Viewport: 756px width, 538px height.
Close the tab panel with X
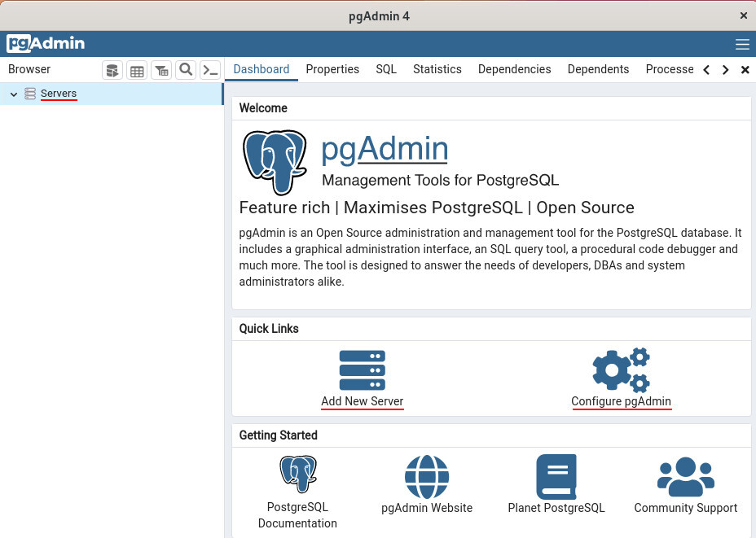[745, 70]
